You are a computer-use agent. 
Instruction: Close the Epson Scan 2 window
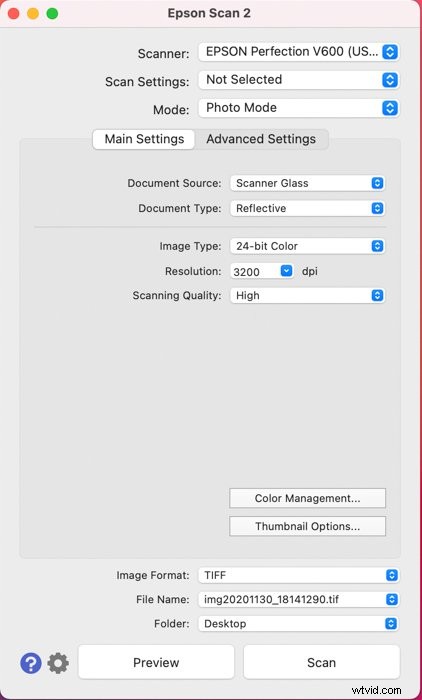[x=13, y=13]
